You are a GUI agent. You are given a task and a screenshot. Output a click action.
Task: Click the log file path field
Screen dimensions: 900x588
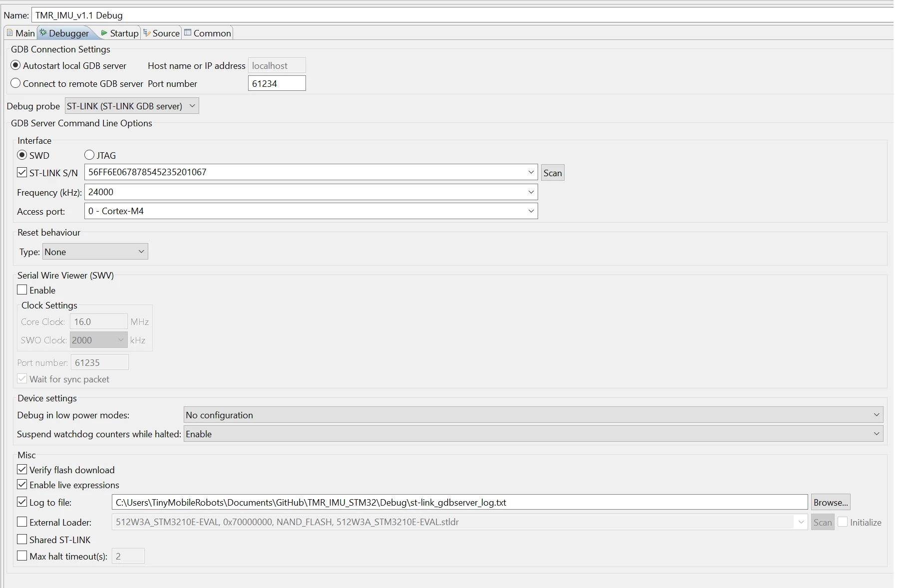[x=460, y=502]
